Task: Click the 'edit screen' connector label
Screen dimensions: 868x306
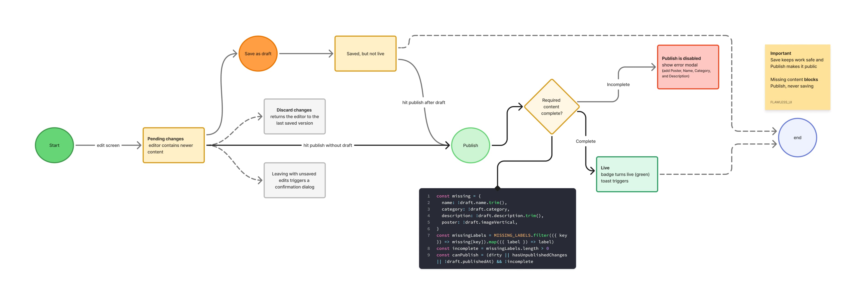Action: [x=108, y=145]
